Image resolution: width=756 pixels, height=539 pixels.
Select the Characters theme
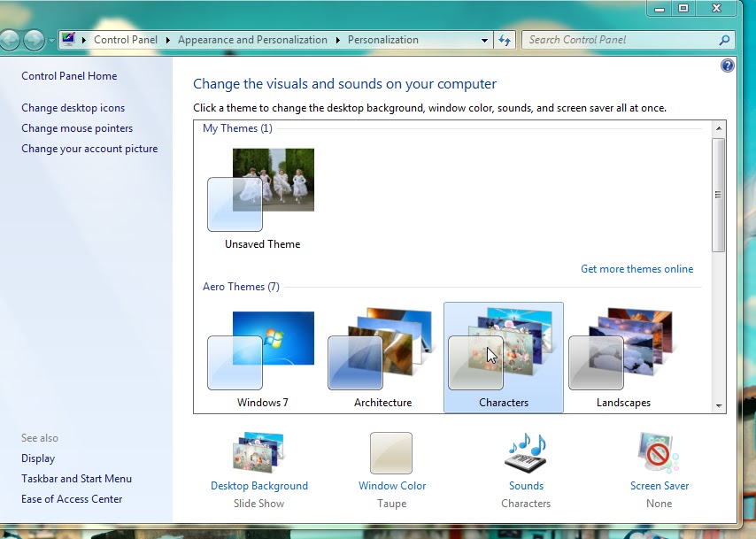click(x=504, y=358)
